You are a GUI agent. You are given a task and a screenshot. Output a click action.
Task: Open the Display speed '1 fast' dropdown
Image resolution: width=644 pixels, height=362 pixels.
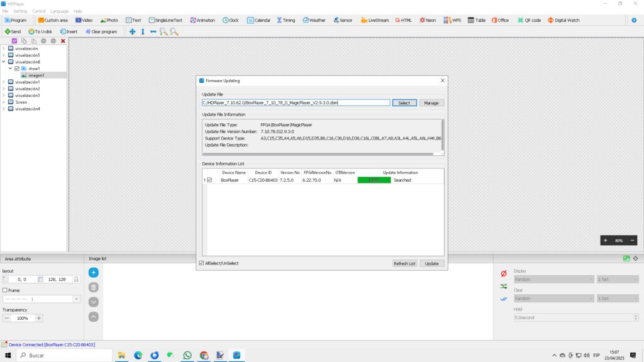point(618,279)
